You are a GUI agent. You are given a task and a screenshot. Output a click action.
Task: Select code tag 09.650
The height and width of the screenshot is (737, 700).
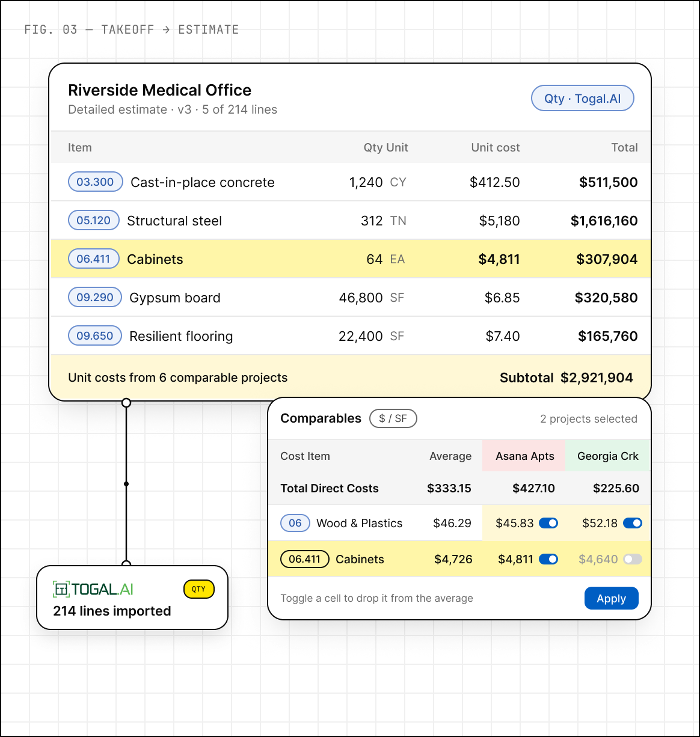click(95, 336)
